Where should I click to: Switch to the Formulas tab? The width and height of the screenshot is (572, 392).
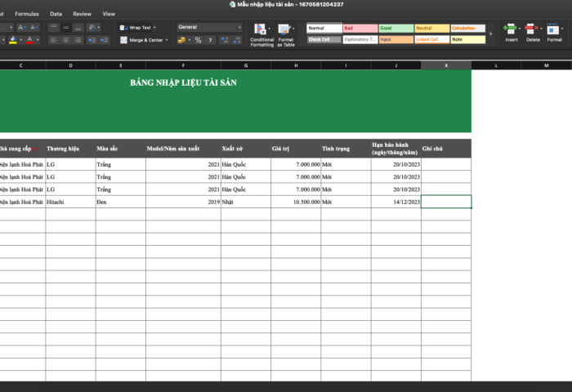pyautogui.click(x=26, y=14)
